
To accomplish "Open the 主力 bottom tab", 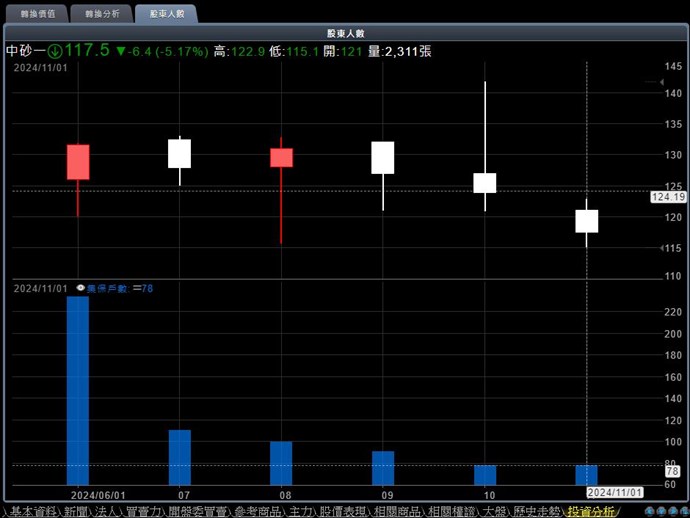I will pyautogui.click(x=300, y=511).
